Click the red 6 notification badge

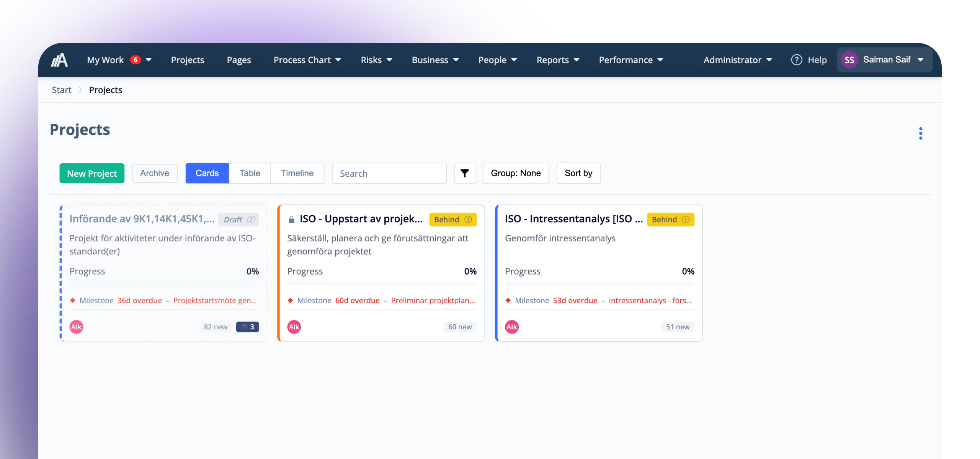pyautogui.click(x=135, y=60)
